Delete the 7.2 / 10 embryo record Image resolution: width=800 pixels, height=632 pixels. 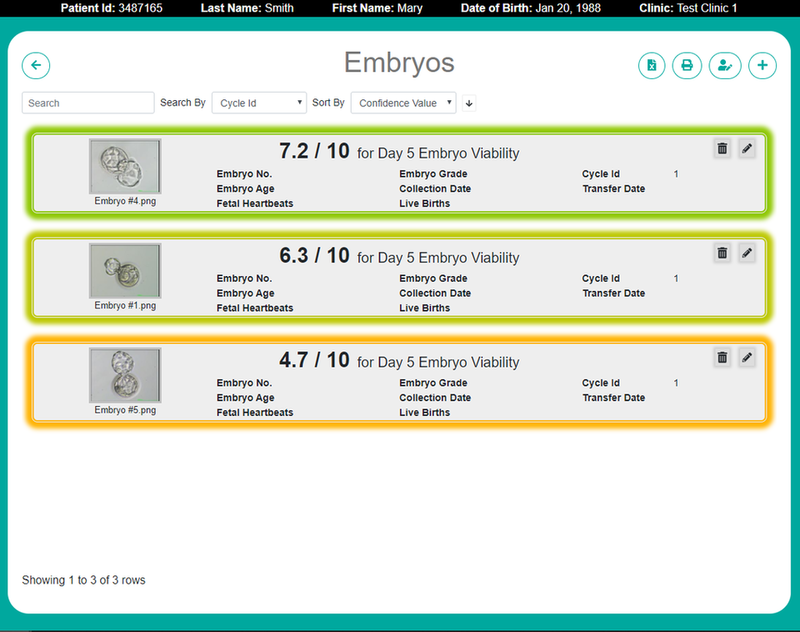[x=722, y=149]
